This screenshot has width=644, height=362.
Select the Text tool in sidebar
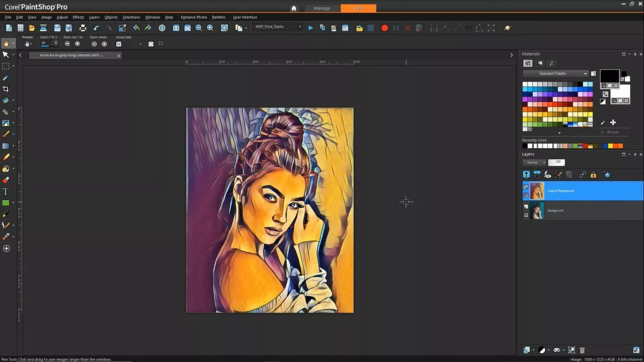pos(5,191)
